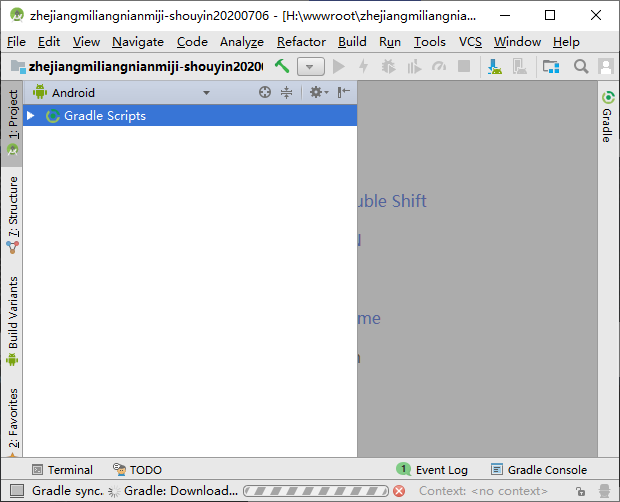Click the Search Everywhere magnifier icon
The image size is (620, 502).
coord(581,66)
